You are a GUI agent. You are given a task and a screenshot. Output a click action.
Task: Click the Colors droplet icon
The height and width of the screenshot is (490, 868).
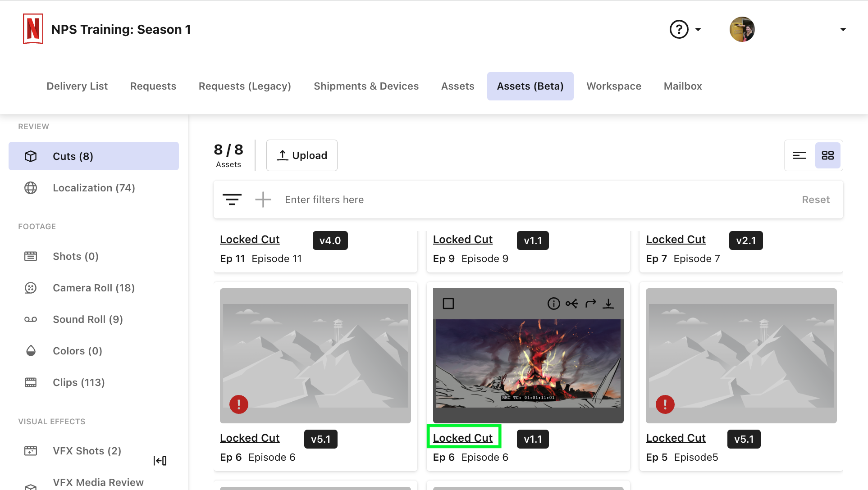[31, 351]
